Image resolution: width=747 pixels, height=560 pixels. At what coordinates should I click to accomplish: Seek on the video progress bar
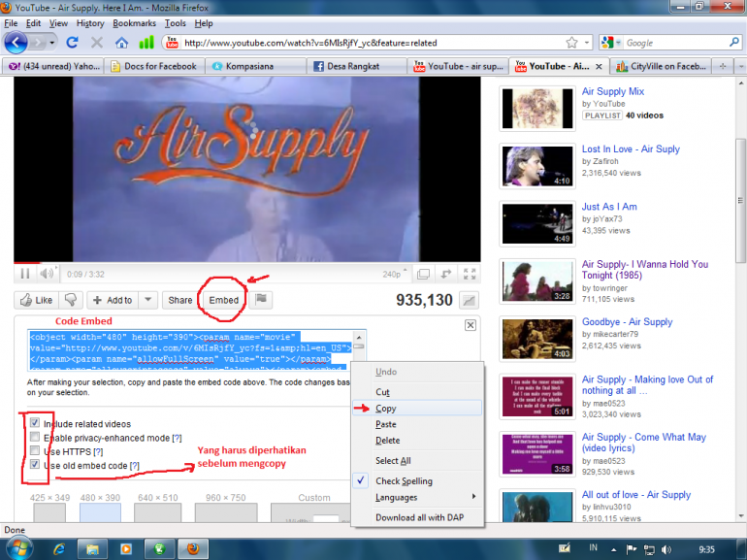(x=246, y=263)
